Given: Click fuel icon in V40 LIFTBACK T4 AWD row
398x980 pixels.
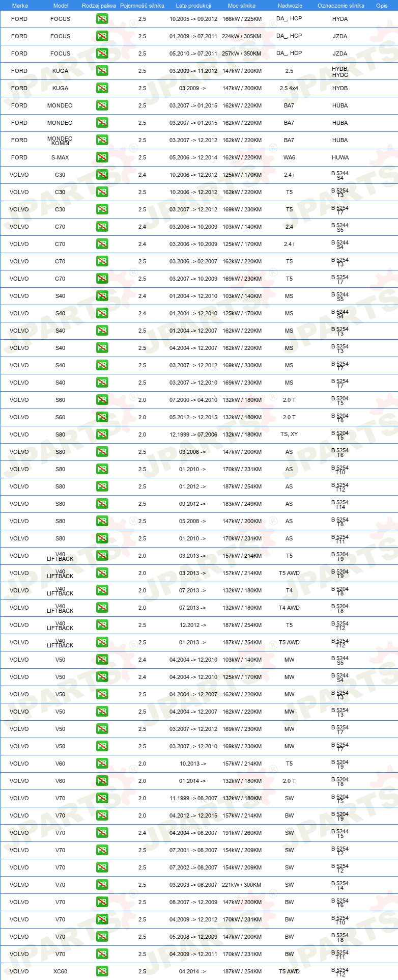Looking at the screenshot, I should (102, 608).
